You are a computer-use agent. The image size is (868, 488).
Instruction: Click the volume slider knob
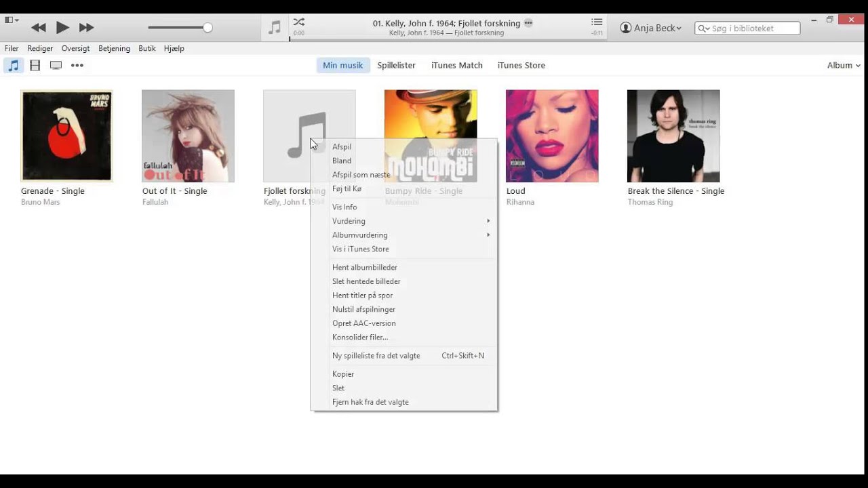click(208, 28)
